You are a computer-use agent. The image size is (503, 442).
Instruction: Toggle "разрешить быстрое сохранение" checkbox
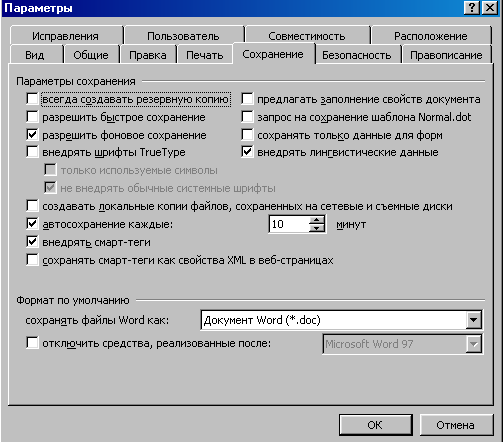[x=32, y=117]
